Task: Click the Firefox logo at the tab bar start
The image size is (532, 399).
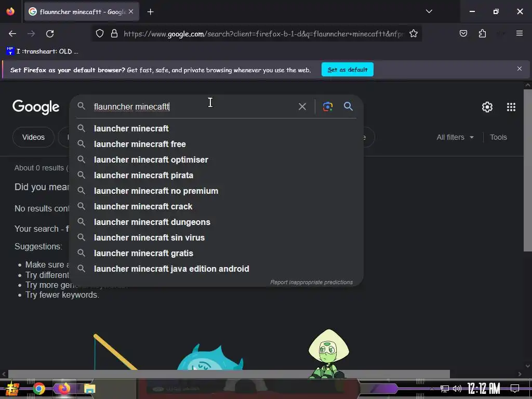Action: [10, 11]
